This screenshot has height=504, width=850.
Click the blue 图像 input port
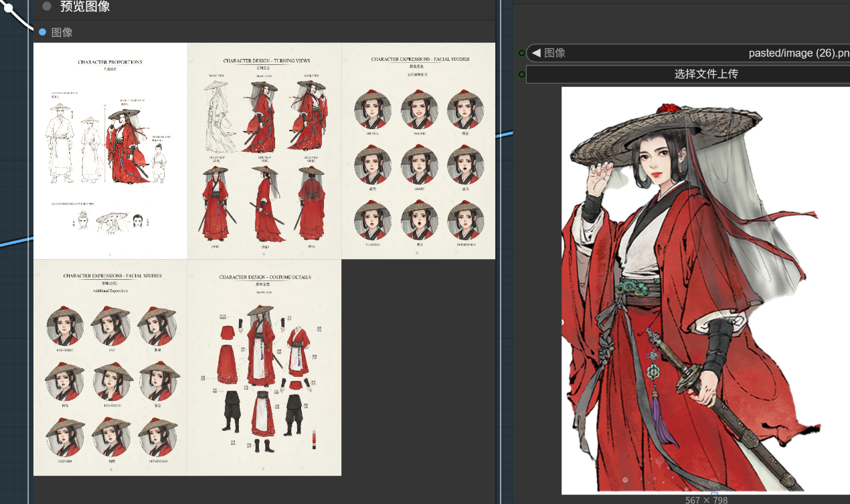click(42, 32)
